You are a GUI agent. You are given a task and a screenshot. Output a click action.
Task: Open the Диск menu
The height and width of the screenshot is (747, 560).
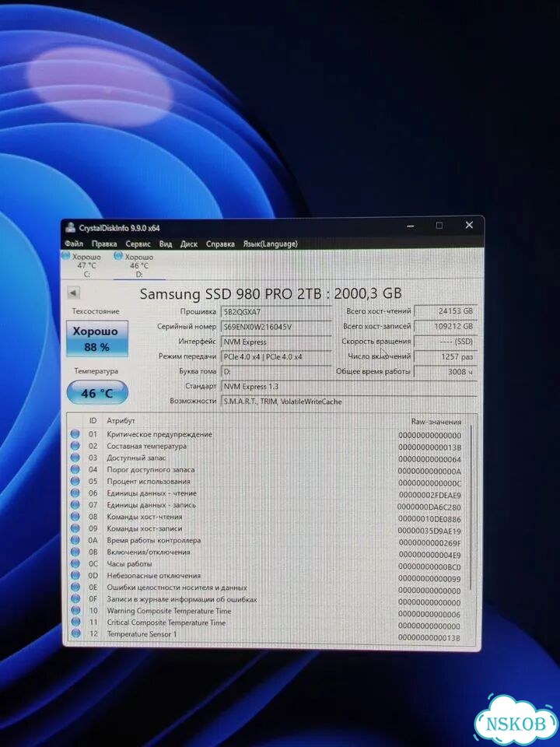pos(188,244)
